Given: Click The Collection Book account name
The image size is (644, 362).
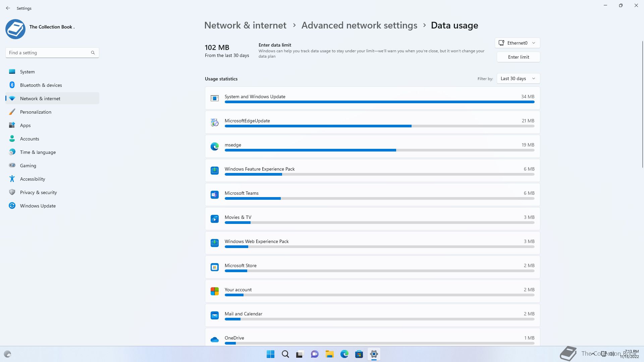Looking at the screenshot, I should pyautogui.click(x=52, y=27).
